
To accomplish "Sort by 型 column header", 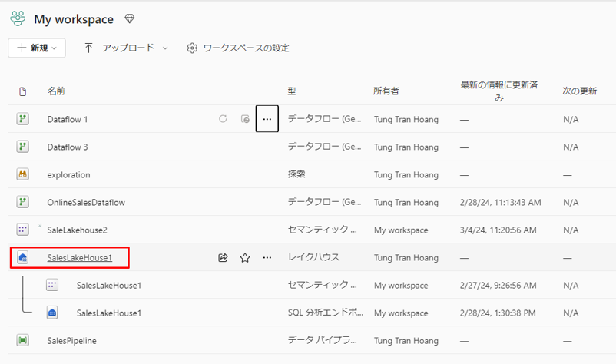I will (292, 91).
